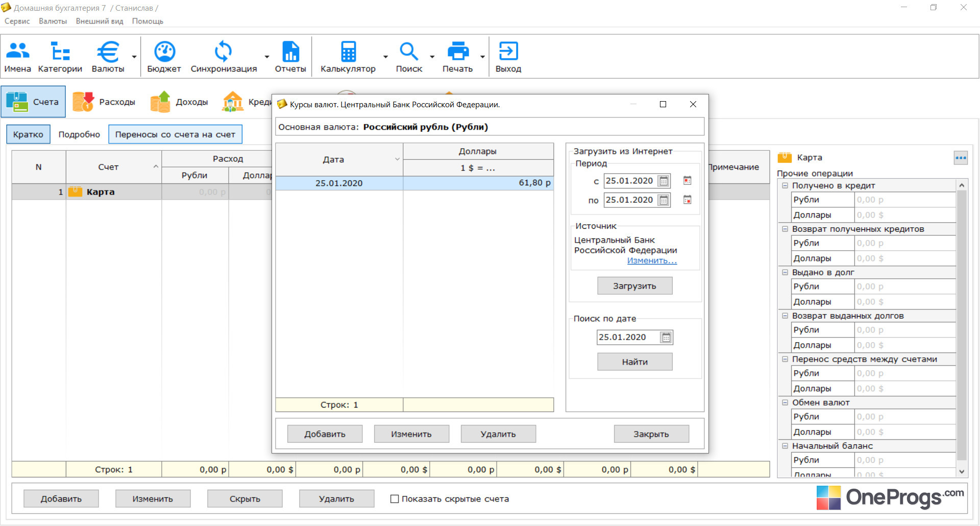980x526 pixels.
Task: Open the Калькулятор dropdown arrow
Action: (x=385, y=57)
